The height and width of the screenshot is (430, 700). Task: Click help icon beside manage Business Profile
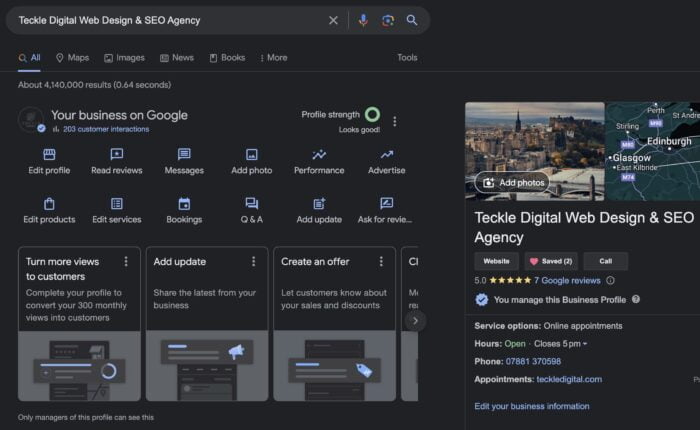click(x=636, y=299)
